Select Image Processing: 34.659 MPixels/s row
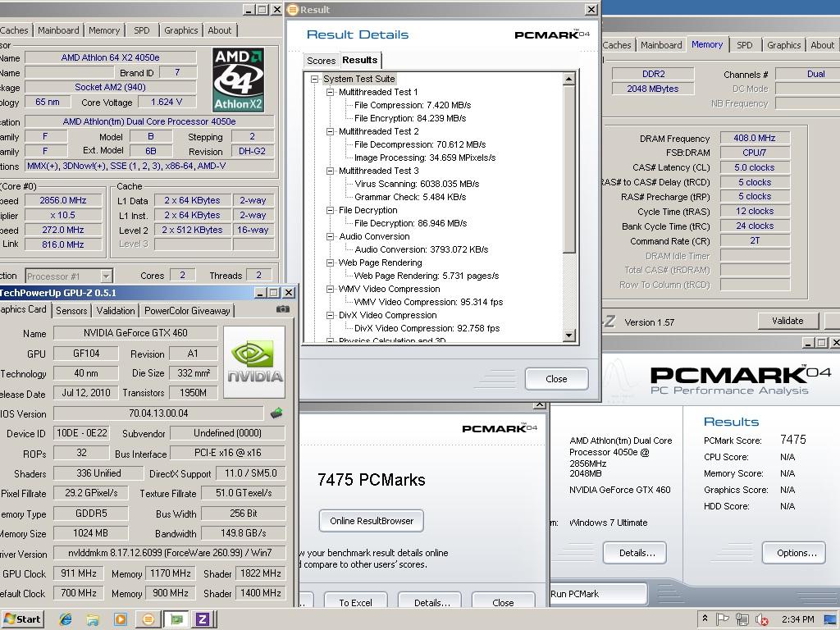Image resolution: width=840 pixels, height=630 pixels. pos(424,157)
